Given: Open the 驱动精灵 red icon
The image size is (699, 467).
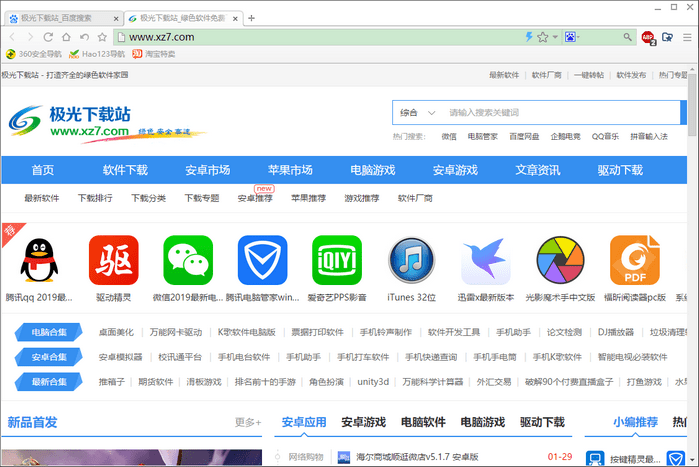Looking at the screenshot, I should [114, 260].
